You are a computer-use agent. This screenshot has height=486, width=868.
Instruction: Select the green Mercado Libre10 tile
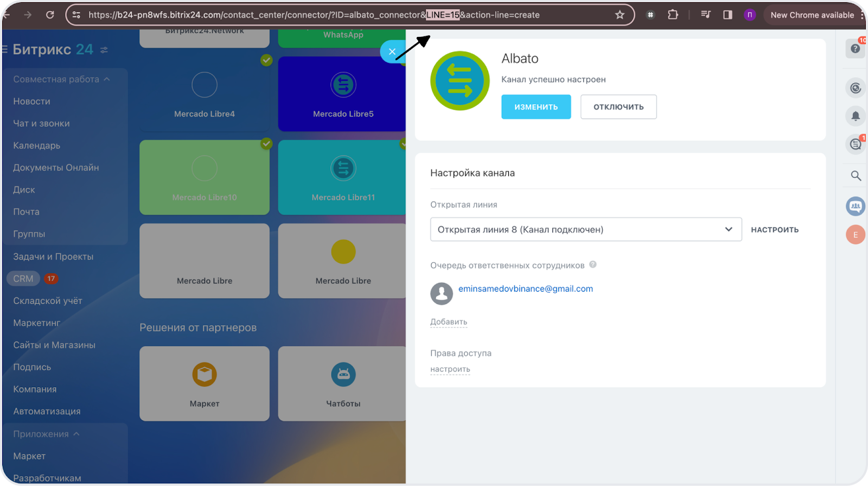(x=205, y=177)
